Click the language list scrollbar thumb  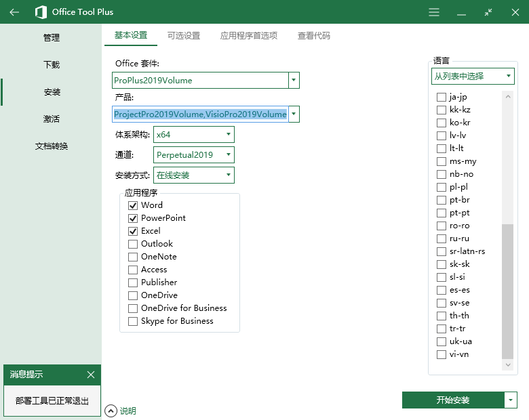[x=507, y=291]
